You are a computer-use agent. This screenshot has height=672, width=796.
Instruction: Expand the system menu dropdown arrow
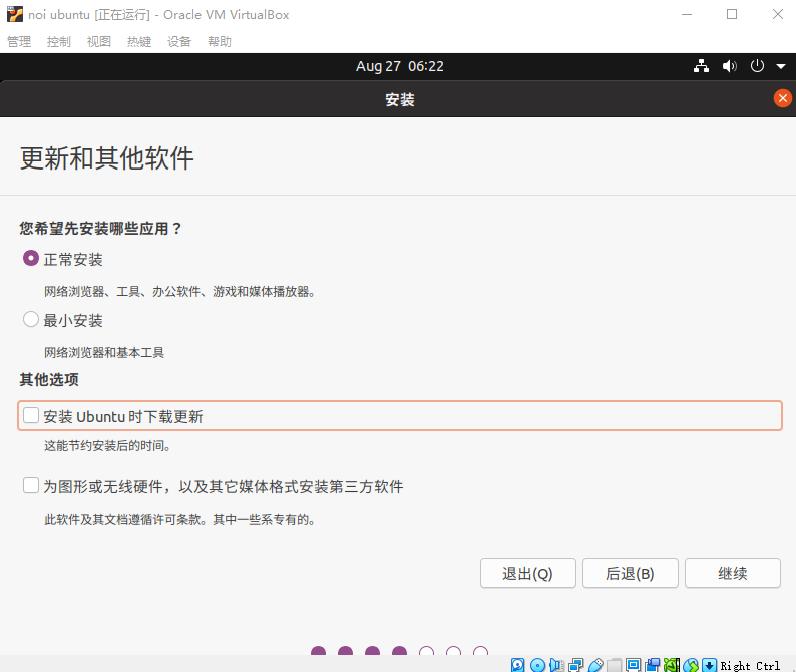pos(781,66)
